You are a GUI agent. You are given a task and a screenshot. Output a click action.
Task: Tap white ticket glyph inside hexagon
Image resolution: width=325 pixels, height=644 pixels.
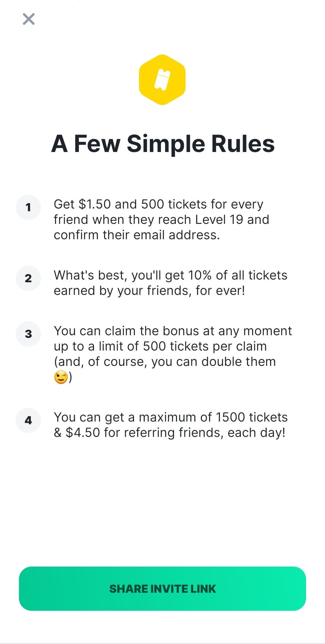162,80
